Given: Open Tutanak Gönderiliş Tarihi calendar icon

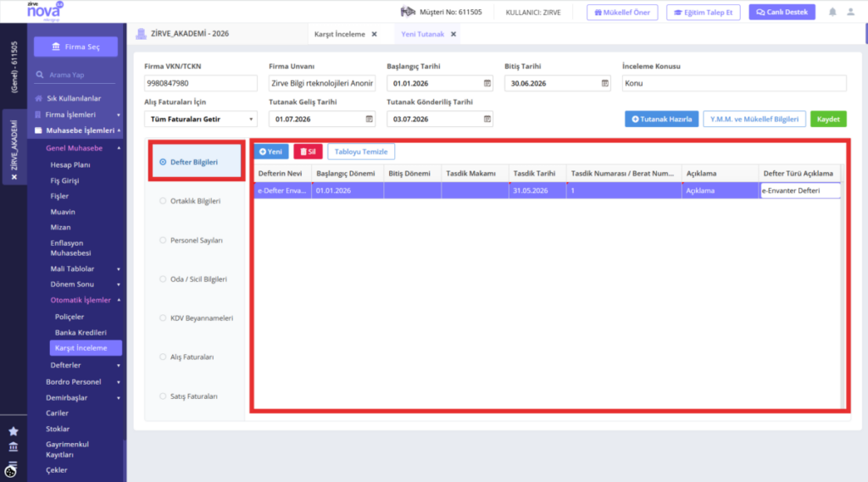Looking at the screenshot, I should tap(487, 119).
